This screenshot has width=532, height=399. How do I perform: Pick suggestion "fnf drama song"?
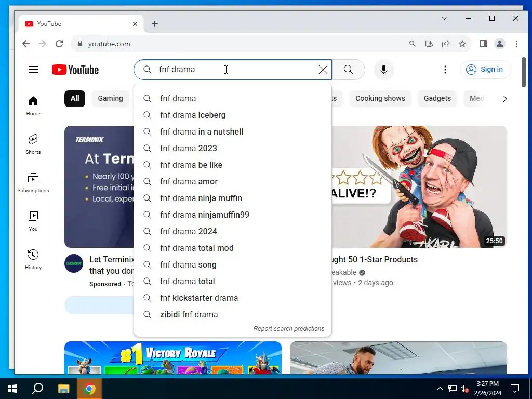(233, 264)
